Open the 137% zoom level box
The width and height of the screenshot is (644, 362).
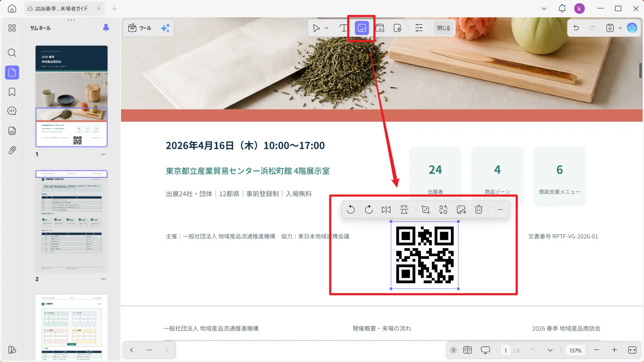tap(575, 350)
